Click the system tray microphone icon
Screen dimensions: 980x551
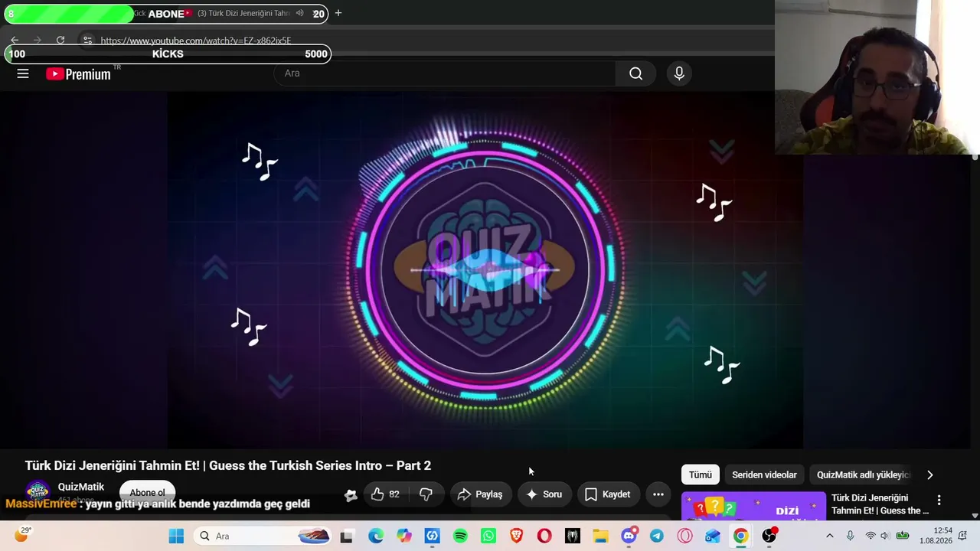pos(850,536)
